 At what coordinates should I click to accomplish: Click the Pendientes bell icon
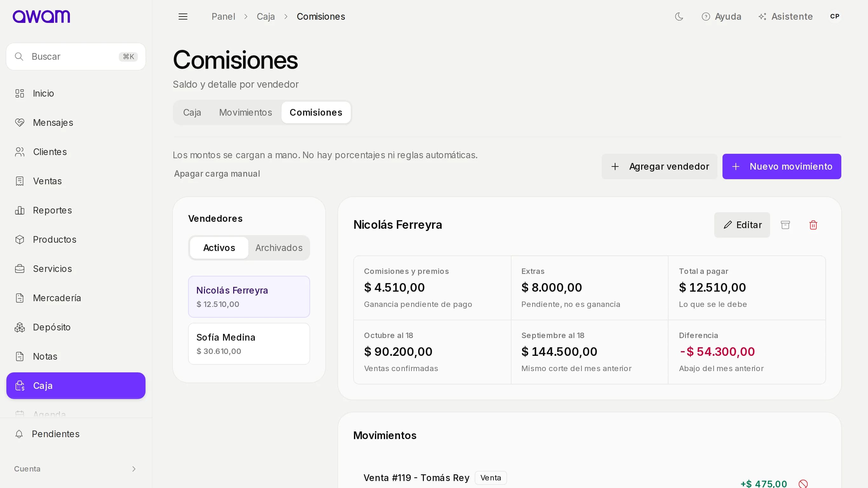tap(19, 434)
